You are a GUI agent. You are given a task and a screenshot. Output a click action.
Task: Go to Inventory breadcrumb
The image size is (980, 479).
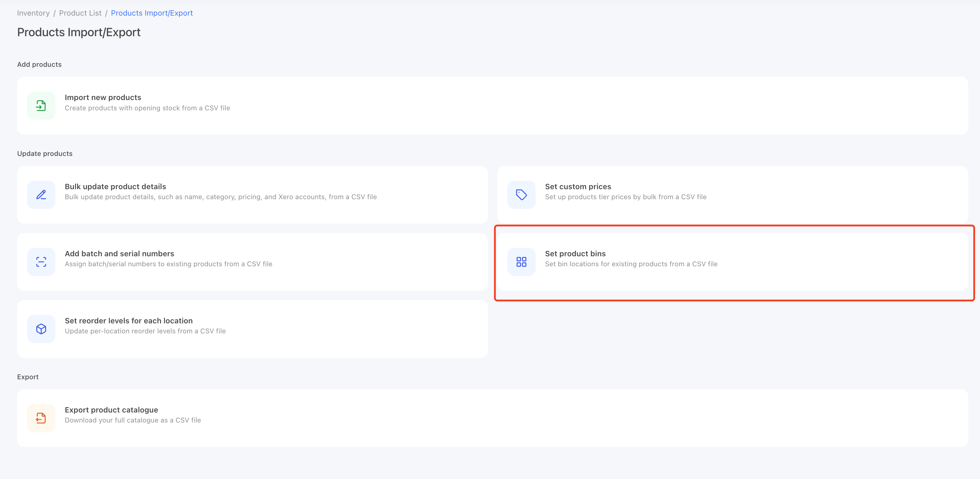pos(33,13)
